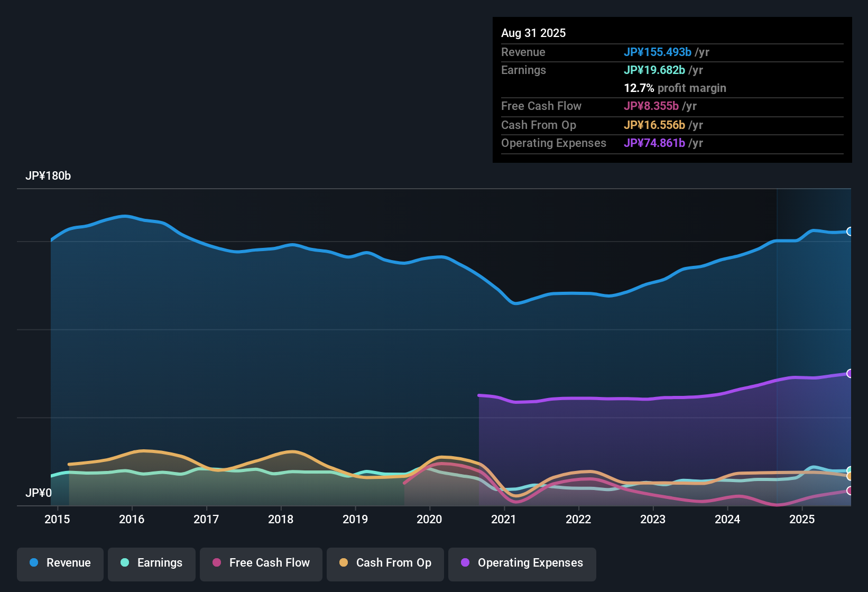Screen dimensions: 868x592
Task: Click the 12.7% profit margin row
Action: pos(675,88)
